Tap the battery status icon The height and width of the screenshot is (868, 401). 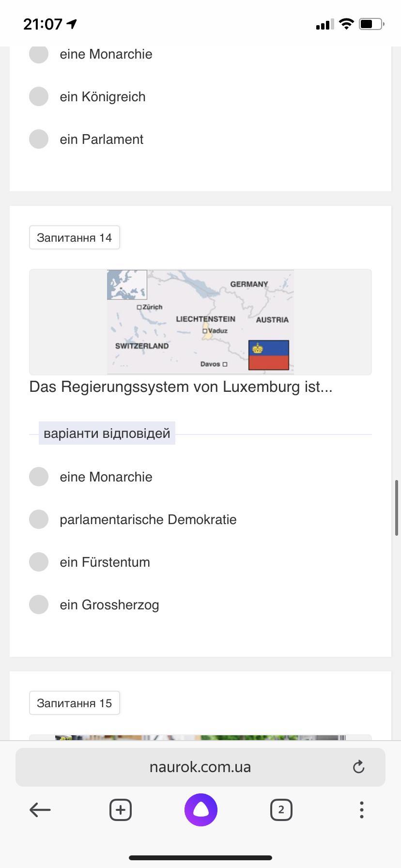click(x=371, y=24)
